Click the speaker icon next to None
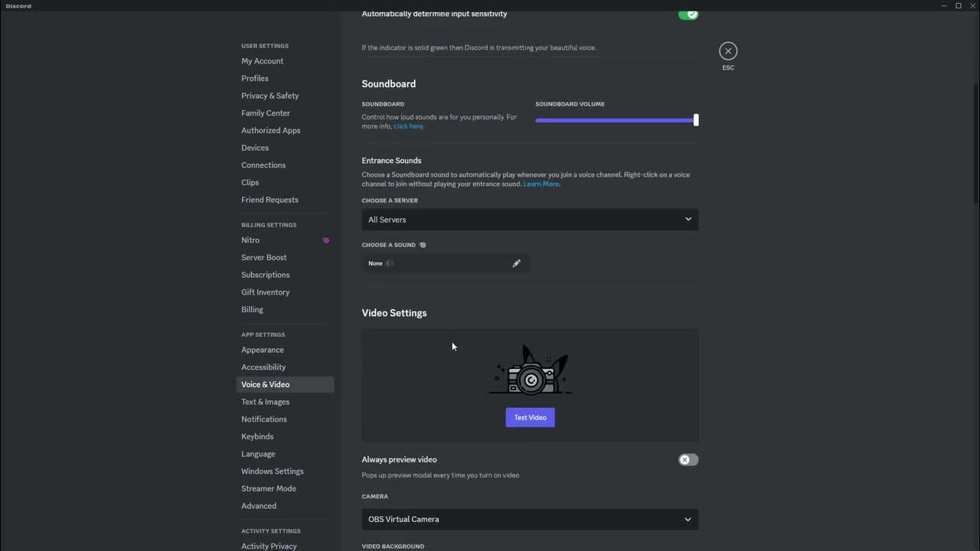 (x=390, y=263)
